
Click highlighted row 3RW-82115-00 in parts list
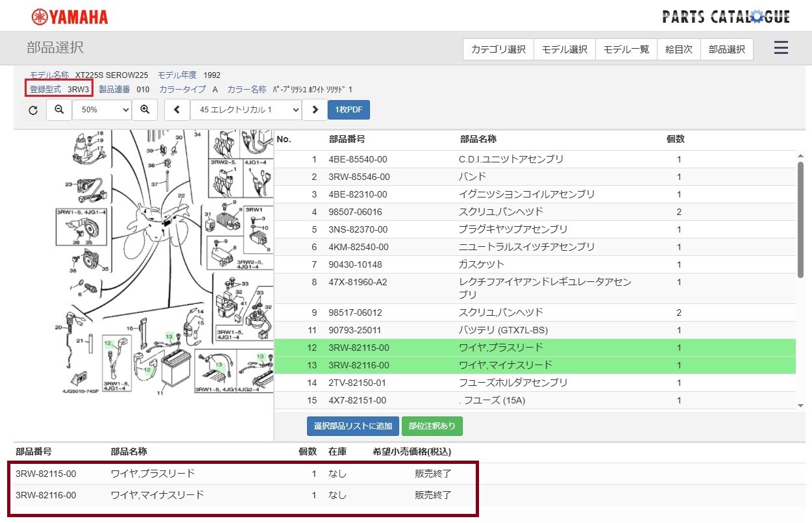[x=535, y=348]
